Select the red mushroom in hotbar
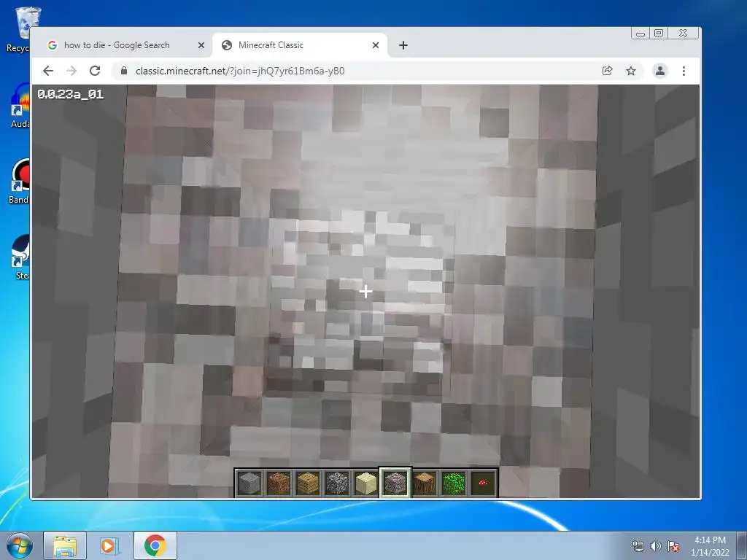 (483, 483)
